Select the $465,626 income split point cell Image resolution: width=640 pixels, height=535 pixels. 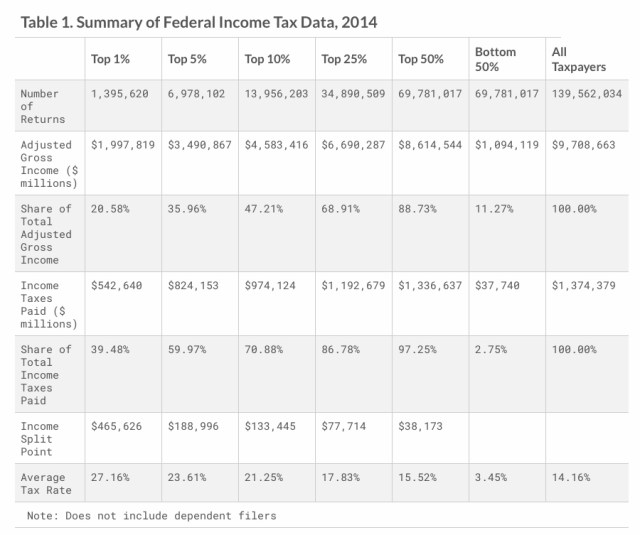pyautogui.click(x=116, y=426)
